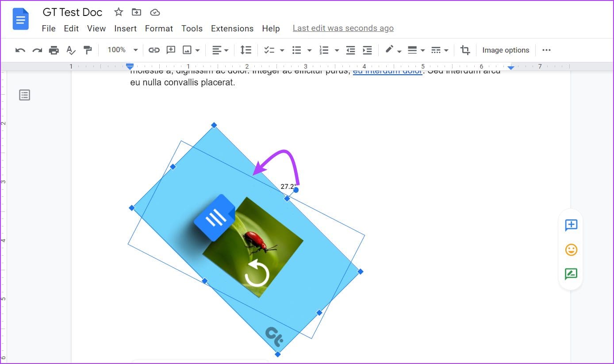
Task: Add an emoji reaction in the margin
Action: click(x=571, y=249)
